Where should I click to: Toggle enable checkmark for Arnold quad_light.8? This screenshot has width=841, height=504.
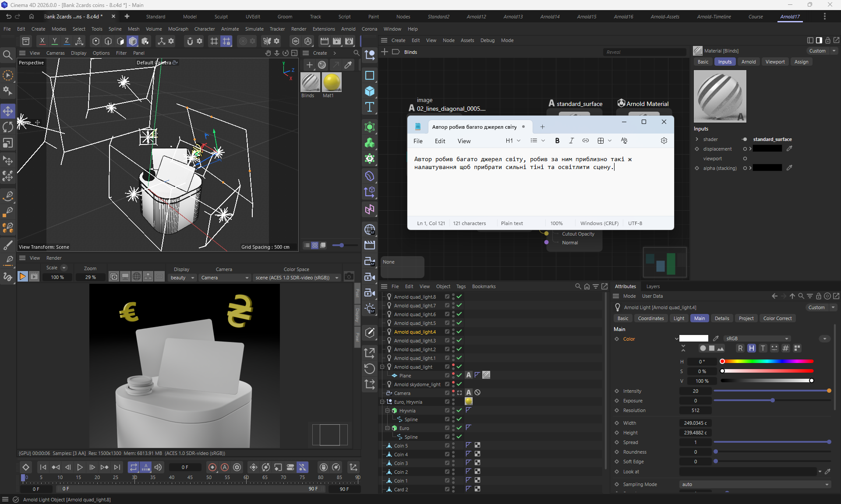click(x=459, y=296)
